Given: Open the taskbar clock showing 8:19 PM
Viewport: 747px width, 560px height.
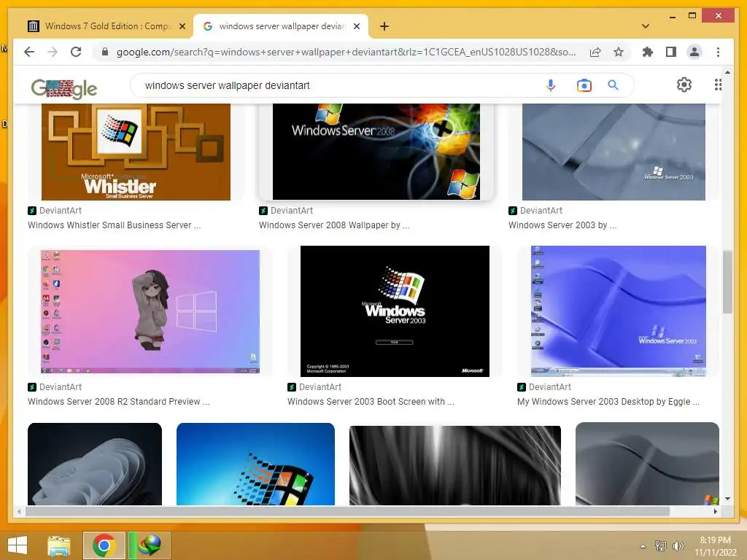Looking at the screenshot, I should coord(715,546).
